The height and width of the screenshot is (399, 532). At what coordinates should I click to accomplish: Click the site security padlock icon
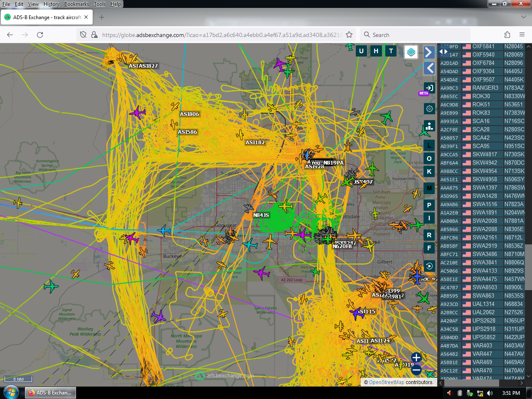coord(94,35)
